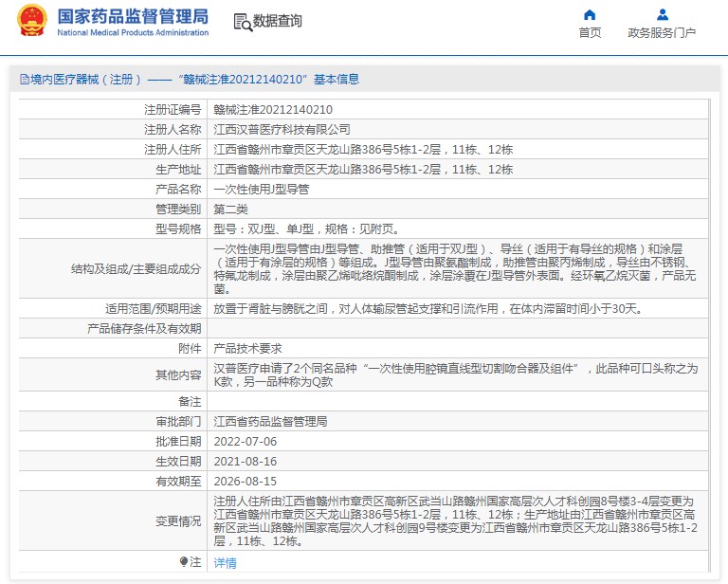The height and width of the screenshot is (584, 728).
Task: Click other content text starting 汉普医疗申请了
Action: [x=456, y=375]
